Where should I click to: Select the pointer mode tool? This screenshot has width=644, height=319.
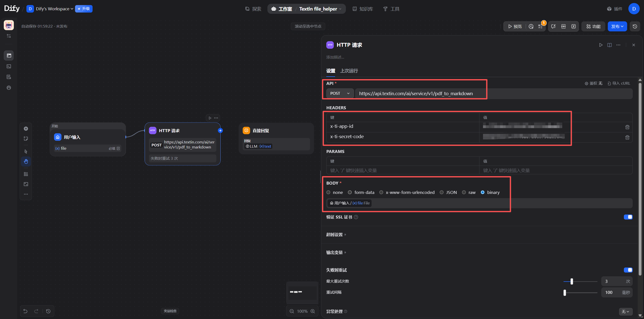click(x=26, y=151)
